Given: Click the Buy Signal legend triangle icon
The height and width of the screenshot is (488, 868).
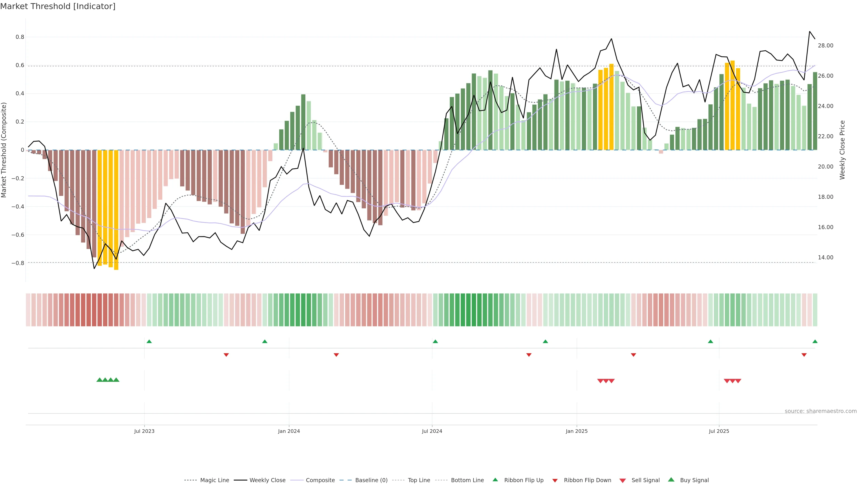Looking at the screenshot, I should [671, 480].
